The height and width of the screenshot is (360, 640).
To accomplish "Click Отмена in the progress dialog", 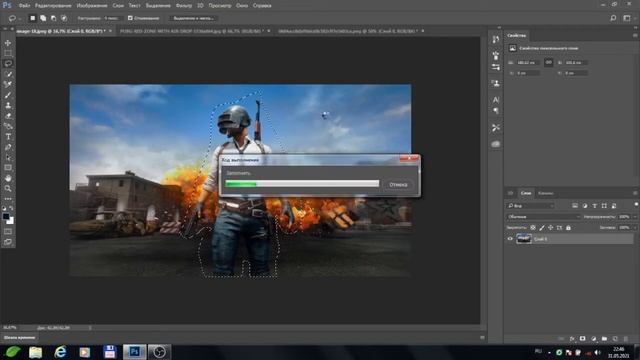I will [x=398, y=184].
